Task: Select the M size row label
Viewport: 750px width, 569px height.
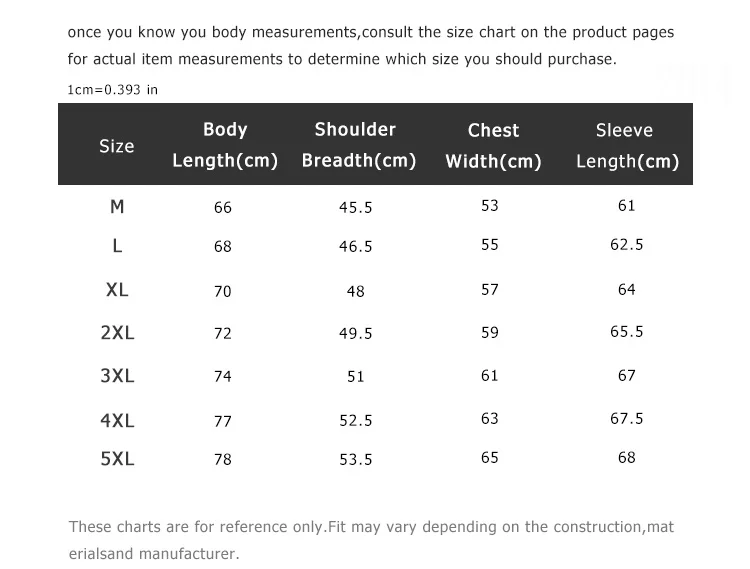Action: tap(117, 207)
